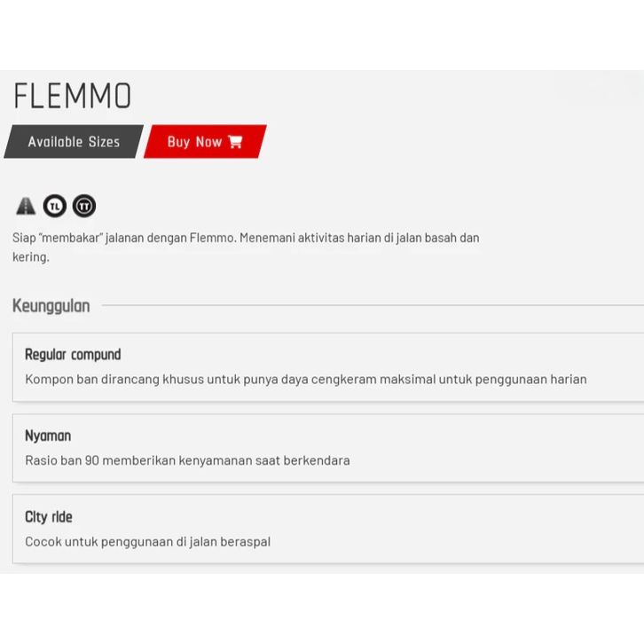Click the road surface icon
Screen dimensions: 644x644
[x=26, y=207]
